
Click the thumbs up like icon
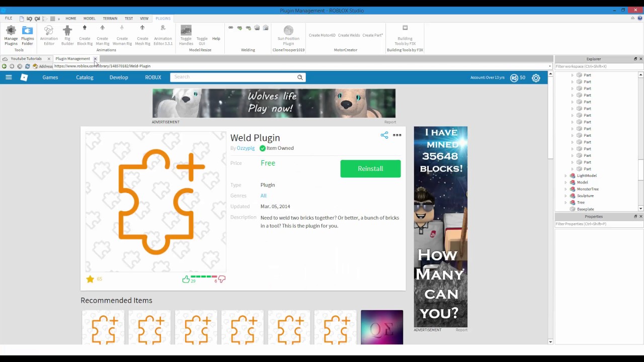tap(186, 279)
